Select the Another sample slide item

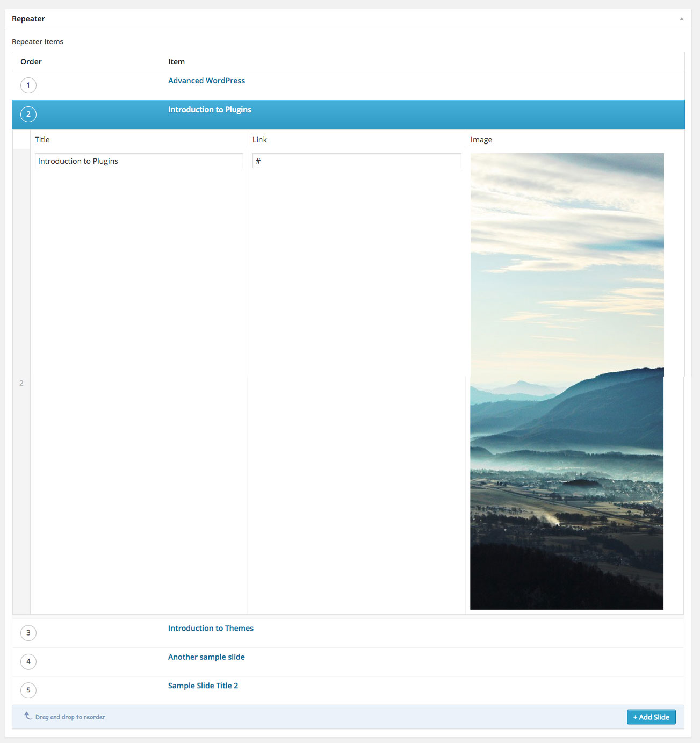(x=206, y=657)
